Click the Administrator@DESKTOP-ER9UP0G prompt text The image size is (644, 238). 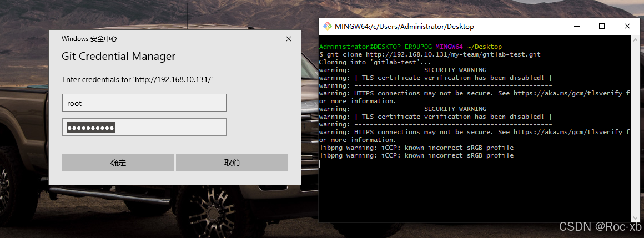click(x=375, y=47)
